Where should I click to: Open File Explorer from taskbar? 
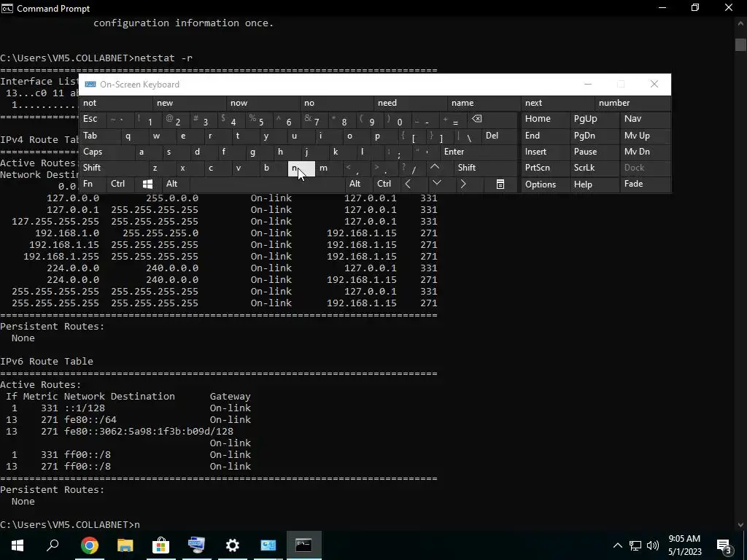point(125,545)
